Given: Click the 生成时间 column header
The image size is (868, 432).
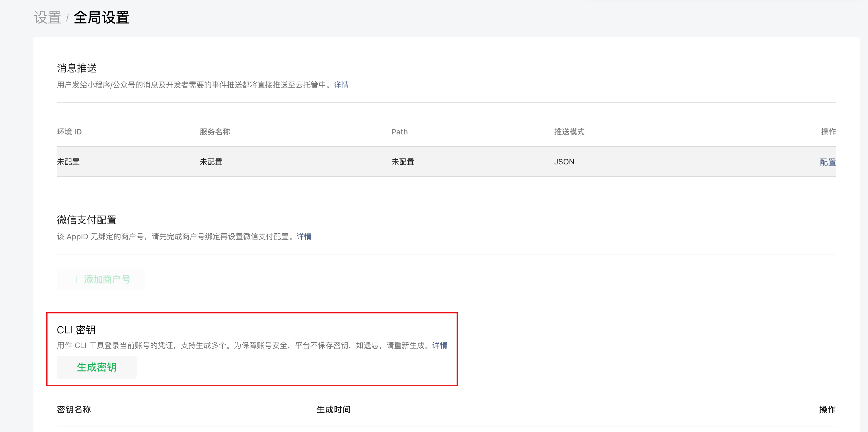Looking at the screenshot, I should point(333,409).
